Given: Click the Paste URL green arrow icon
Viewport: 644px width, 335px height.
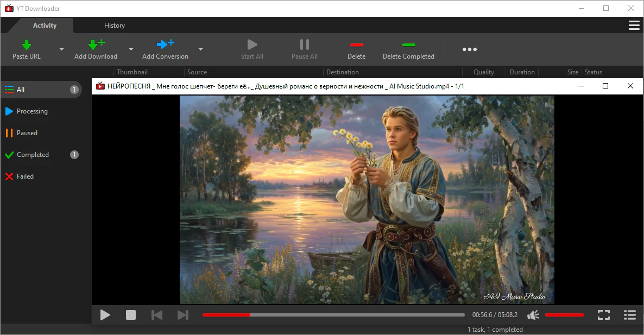Looking at the screenshot, I should [26, 45].
